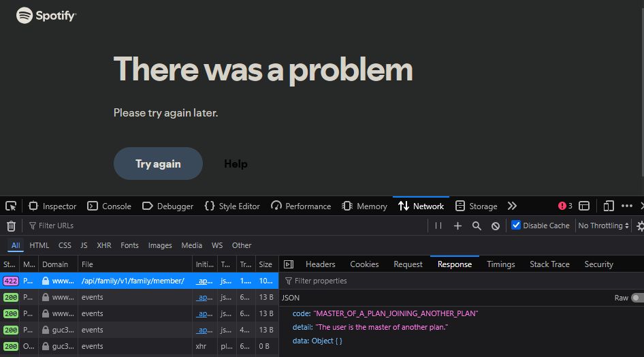The height and width of the screenshot is (357, 644).
Task: Focus the Filter URLs field
Action: (226, 226)
